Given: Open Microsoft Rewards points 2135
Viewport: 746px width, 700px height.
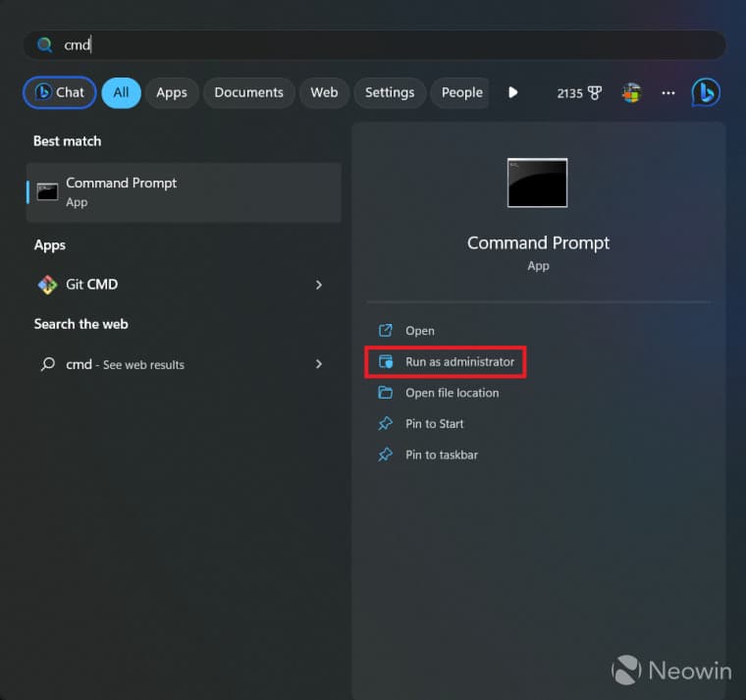Looking at the screenshot, I should 579,93.
